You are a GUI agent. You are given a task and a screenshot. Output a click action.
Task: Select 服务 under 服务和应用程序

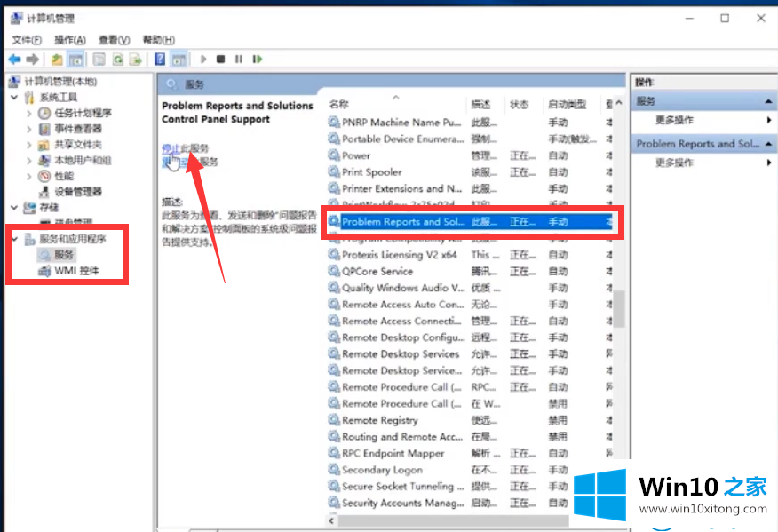coord(64,255)
